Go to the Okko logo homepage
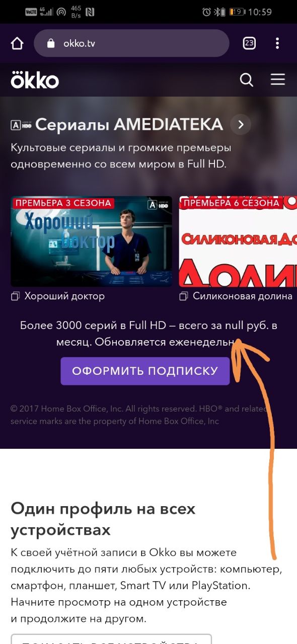Screen dimensions: 297x644 pos(35,80)
